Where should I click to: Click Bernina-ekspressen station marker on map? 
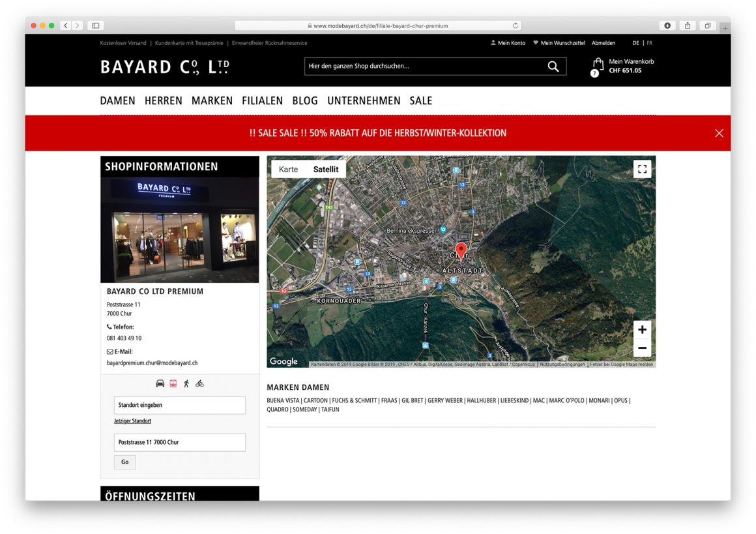coord(443,230)
